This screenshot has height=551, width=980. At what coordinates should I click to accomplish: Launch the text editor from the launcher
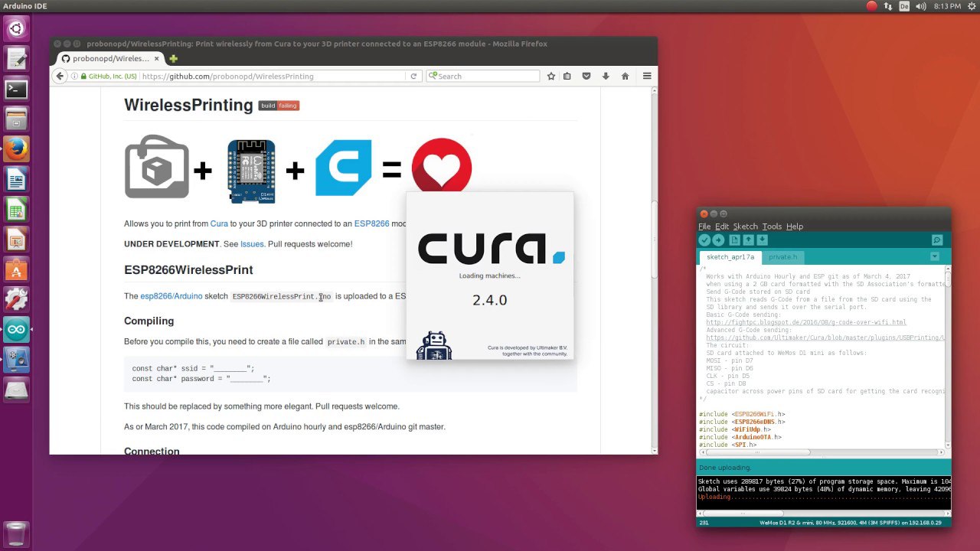(x=17, y=59)
